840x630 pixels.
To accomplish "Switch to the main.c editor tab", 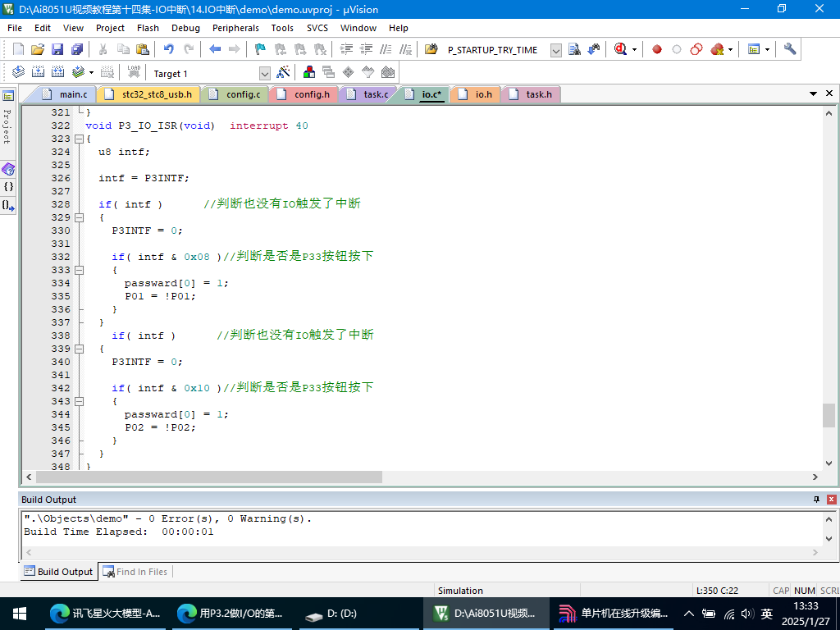I will coord(66,94).
